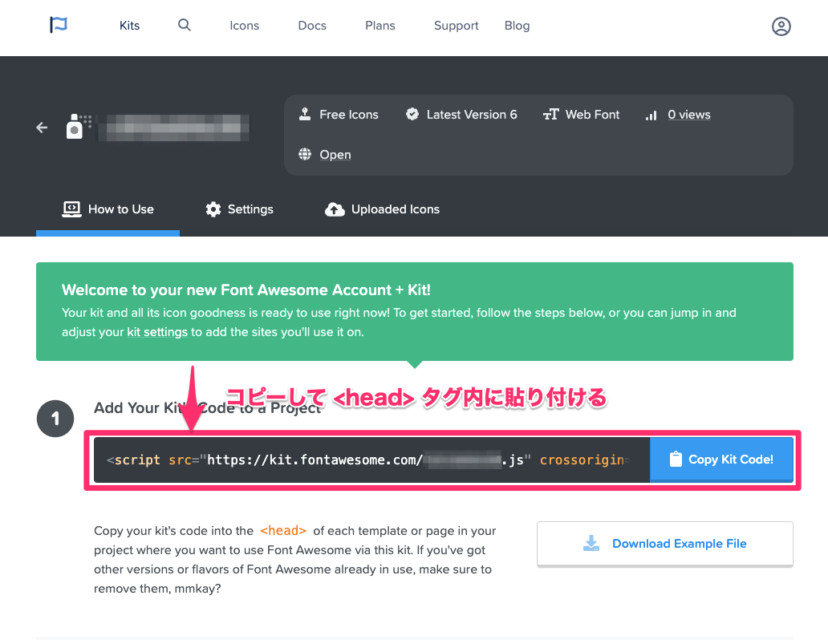Open search via the magnifying glass icon

185,25
